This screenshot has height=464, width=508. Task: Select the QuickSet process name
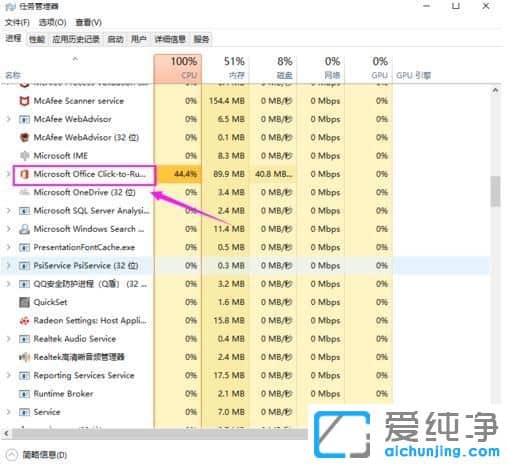point(50,302)
